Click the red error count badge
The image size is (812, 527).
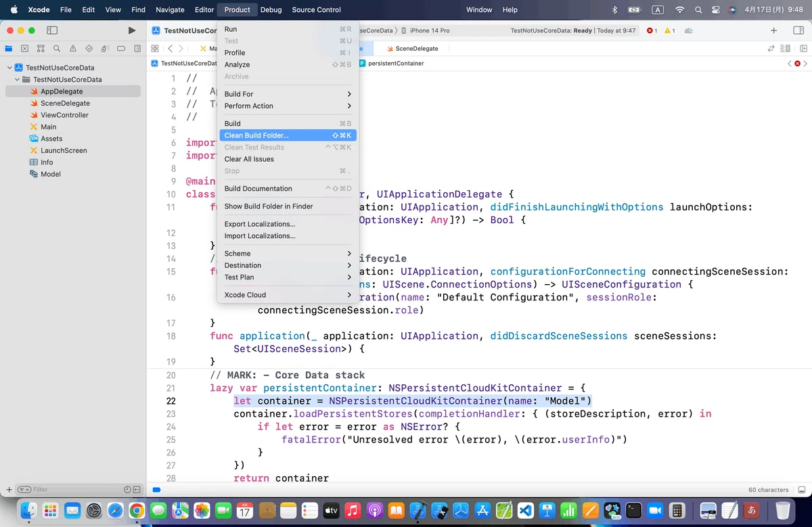tap(652, 30)
